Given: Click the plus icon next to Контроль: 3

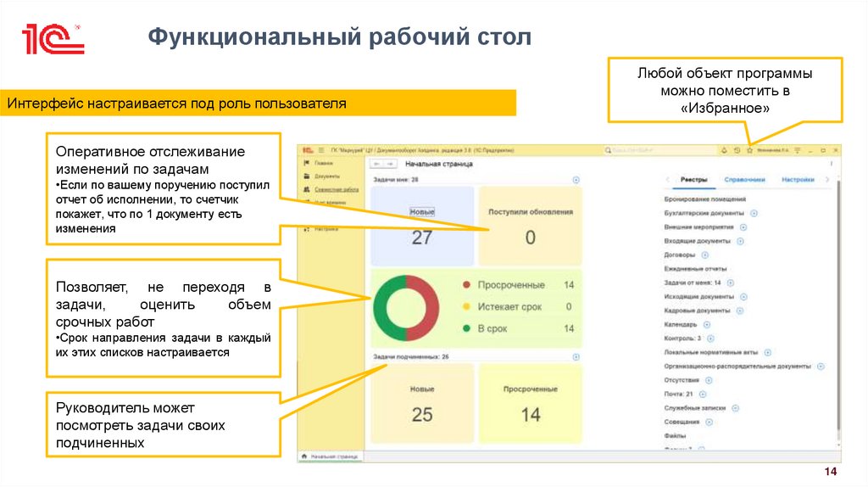Looking at the screenshot, I should tap(711, 339).
